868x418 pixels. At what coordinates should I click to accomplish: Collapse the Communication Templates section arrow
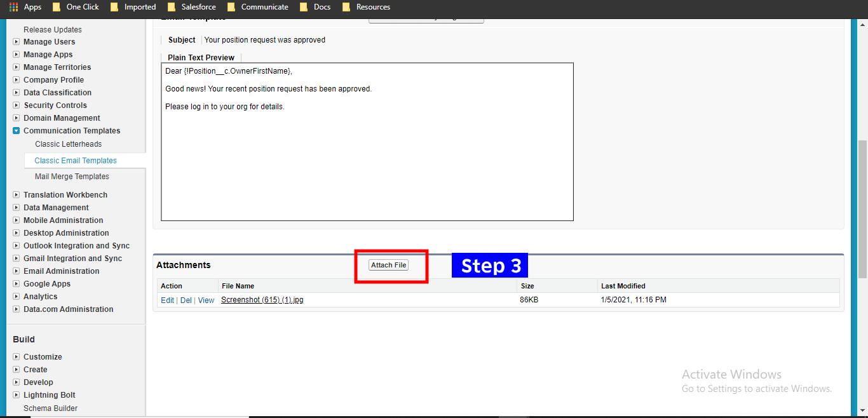tap(16, 131)
